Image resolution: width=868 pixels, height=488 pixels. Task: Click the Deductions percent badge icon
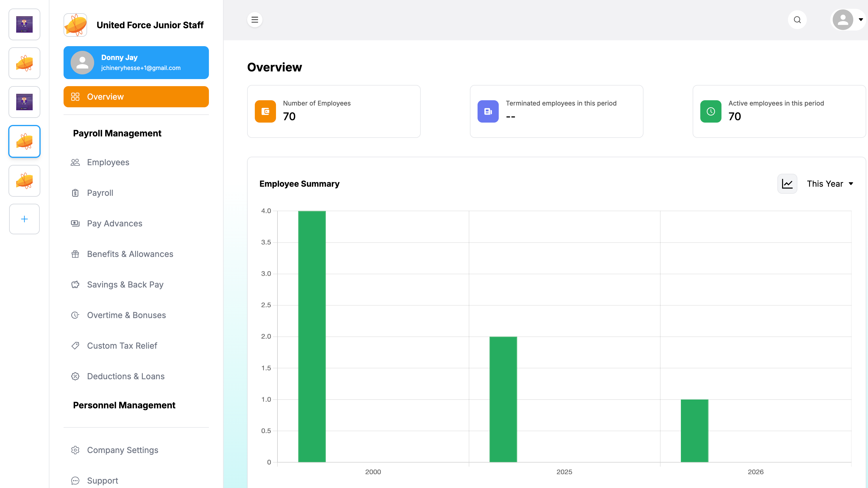tap(75, 377)
